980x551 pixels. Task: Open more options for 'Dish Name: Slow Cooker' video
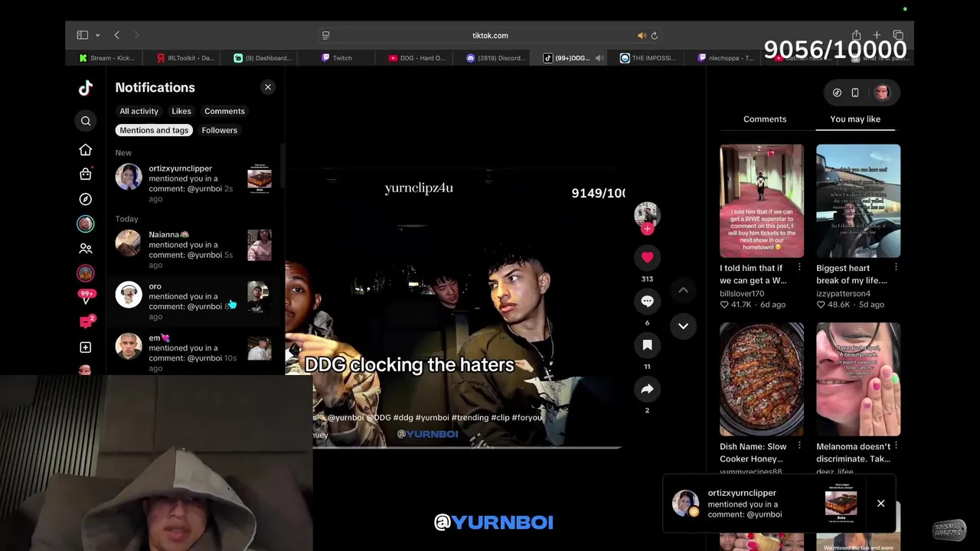799,446
